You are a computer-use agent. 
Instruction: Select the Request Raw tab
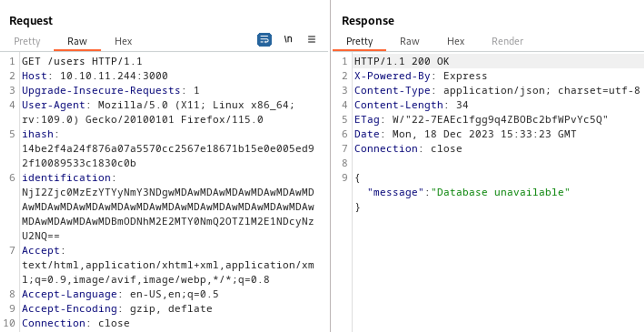pos(77,41)
